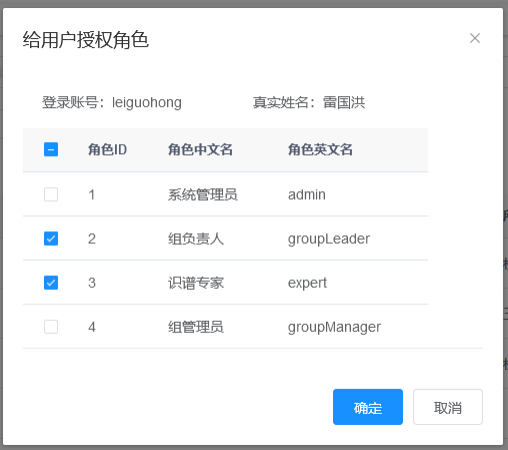Check the groupManager role checkbox
The height and width of the screenshot is (450, 508).
[x=51, y=327]
